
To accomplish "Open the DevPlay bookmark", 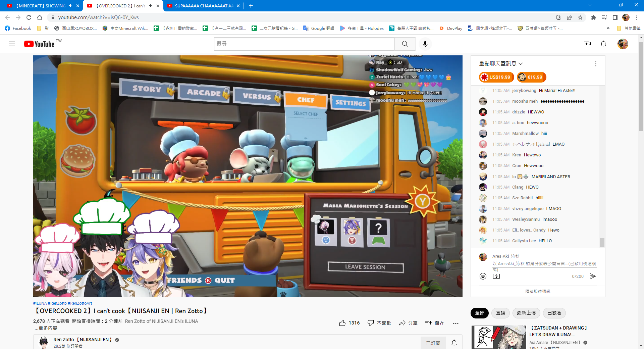I will click(451, 28).
